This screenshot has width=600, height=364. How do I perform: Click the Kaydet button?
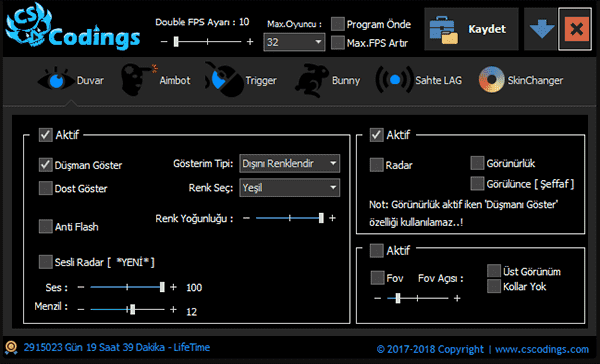coord(471,29)
